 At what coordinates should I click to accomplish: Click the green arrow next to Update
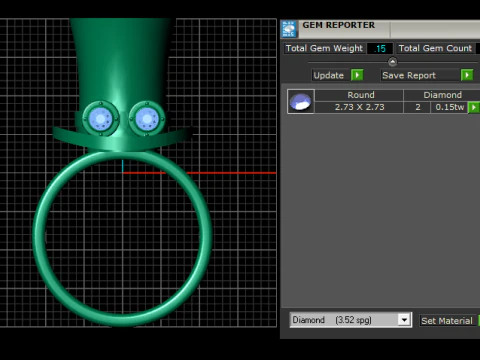coord(357,75)
